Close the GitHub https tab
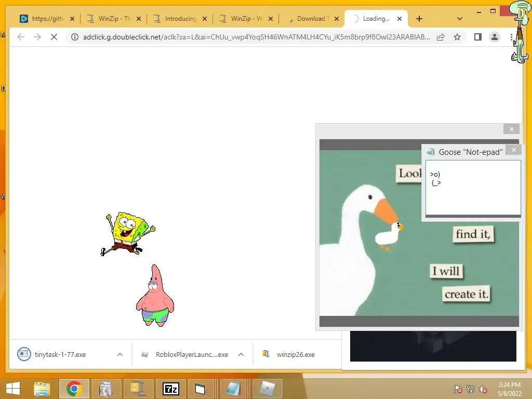 [72, 19]
